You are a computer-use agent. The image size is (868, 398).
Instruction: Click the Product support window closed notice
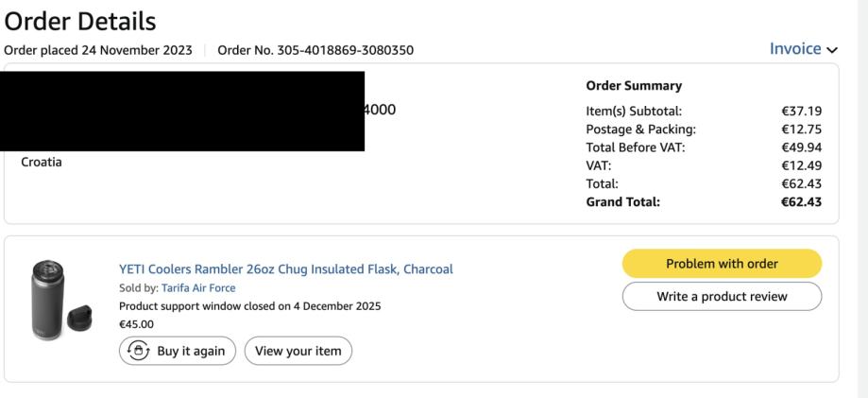(x=250, y=306)
